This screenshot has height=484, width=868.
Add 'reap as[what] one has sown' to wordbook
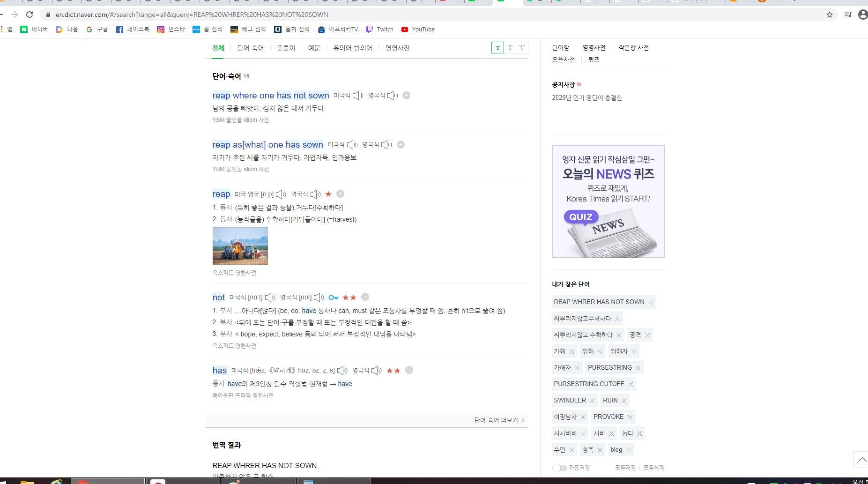pos(401,145)
